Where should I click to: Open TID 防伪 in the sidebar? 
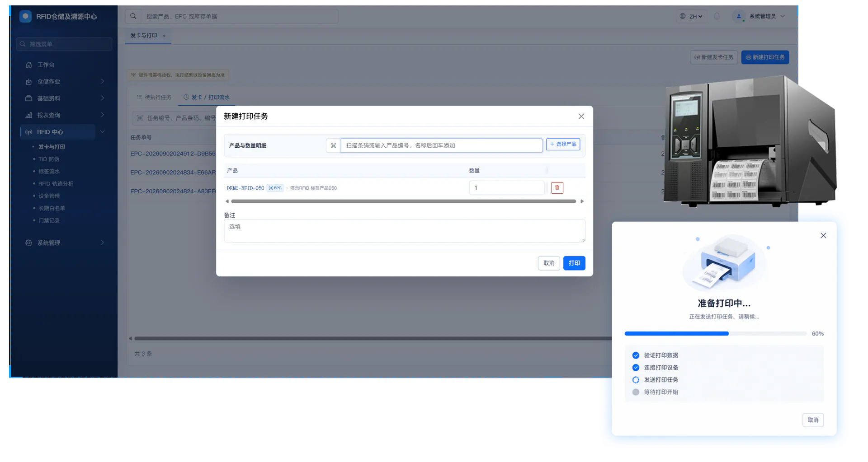click(x=49, y=159)
